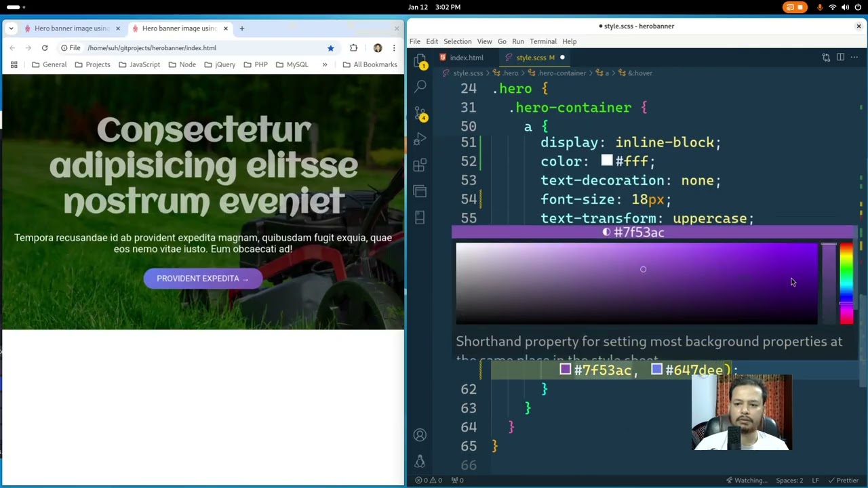Click the Watching Sass status bar item
Image resolution: width=868 pixels, height=488 pixels.
pyautogui.click(x=747, y=481)
